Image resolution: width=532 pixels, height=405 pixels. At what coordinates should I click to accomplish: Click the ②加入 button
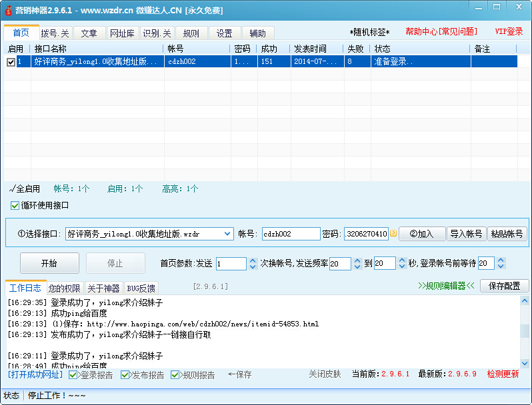click(422, 234)
